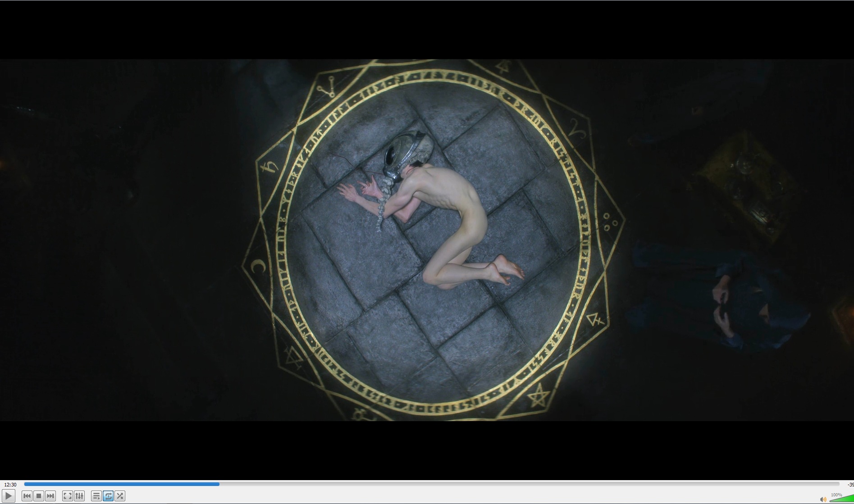This screenshot has width=854, height=504.
Task: Toggle random shuffle playback
Action: (x=120, y=496)
